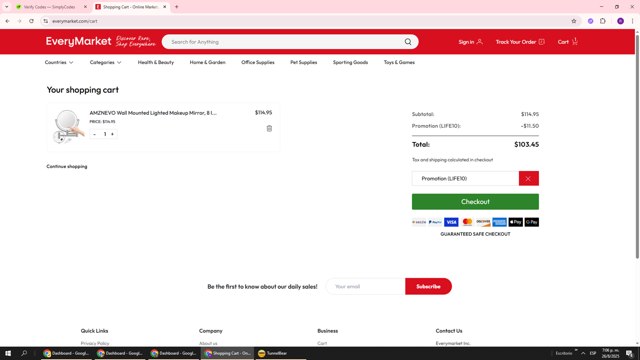Click the Promotion (LIFE10) code field

point(465,178)
